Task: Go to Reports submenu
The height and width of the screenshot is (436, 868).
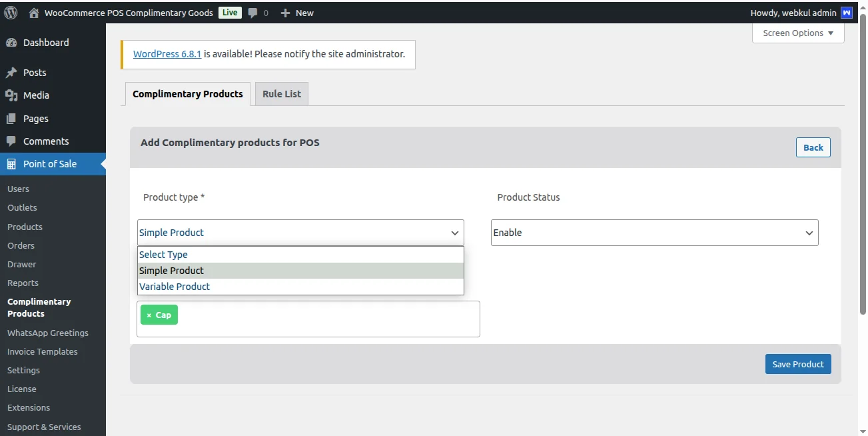Action: [x=23, y=283]
